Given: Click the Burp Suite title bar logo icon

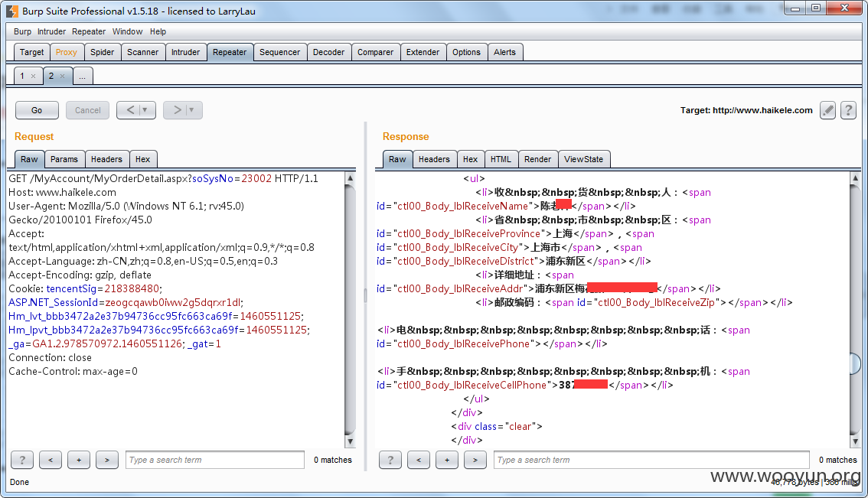Looking at the screenshot, I should point(11,11).
